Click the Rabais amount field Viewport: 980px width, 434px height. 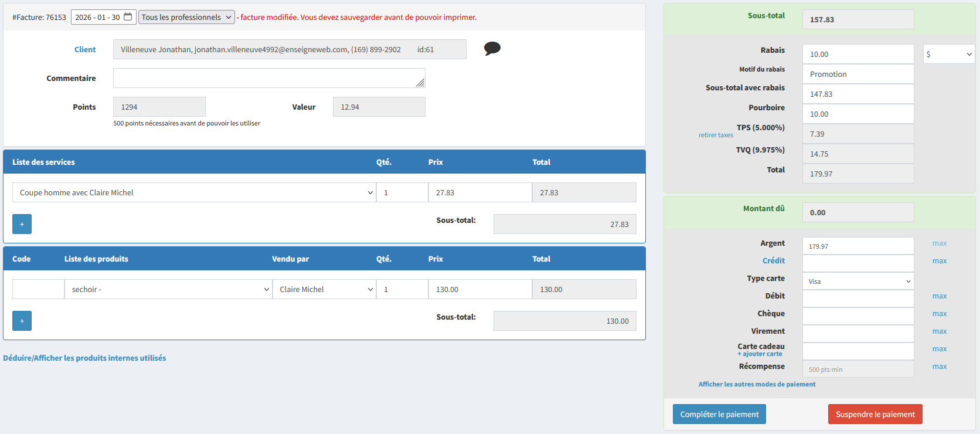858,54
